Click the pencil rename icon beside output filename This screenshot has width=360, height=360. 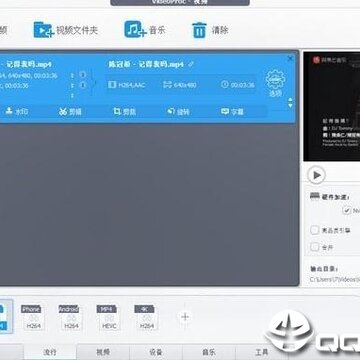pos(191,64)
